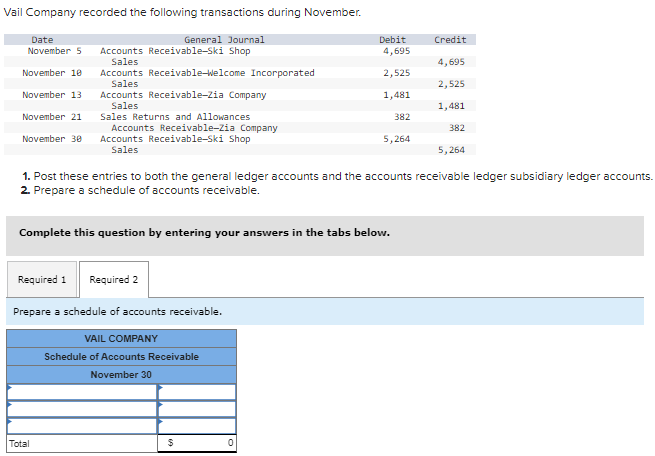Click the November 10 journal date
The width and height of the screenshot is (655, 456).
coord(52,73)
